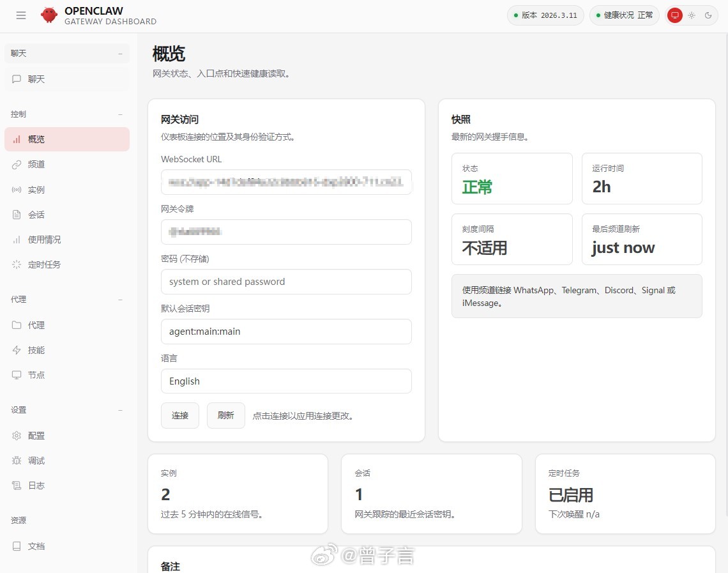Click the bug icon beside 调试
Screen dimensions: 728x573
pyautogui.click(x=17, y=461)
